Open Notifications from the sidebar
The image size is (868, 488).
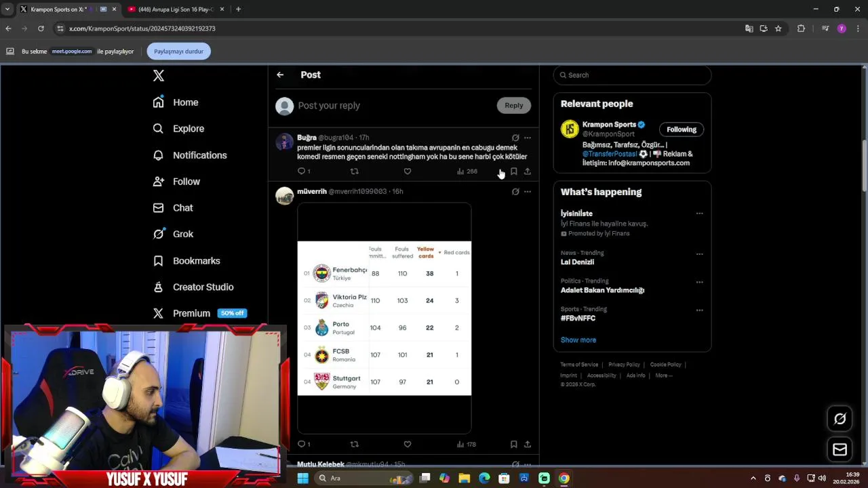point(191,155)
